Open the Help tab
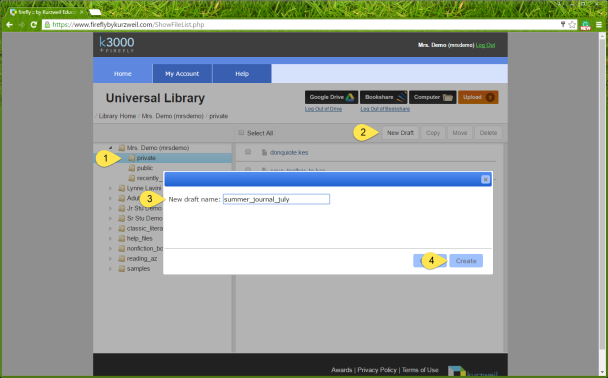 pyautogui.click(x=242, y=74)
